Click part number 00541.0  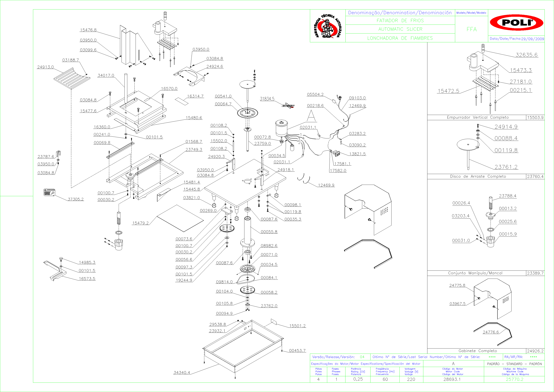[x=223, y=96]
